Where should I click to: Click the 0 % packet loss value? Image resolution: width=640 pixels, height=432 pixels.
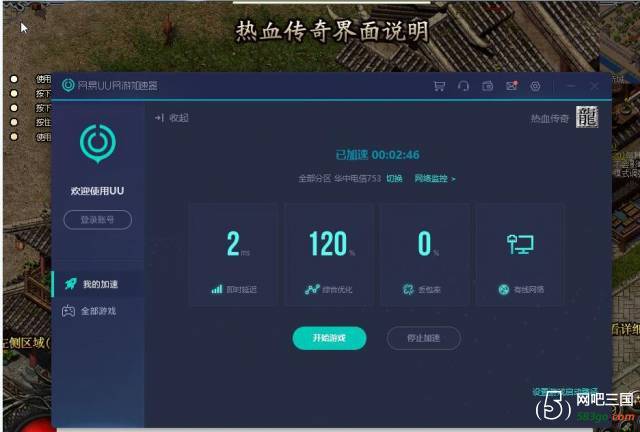tap(428, 244)
